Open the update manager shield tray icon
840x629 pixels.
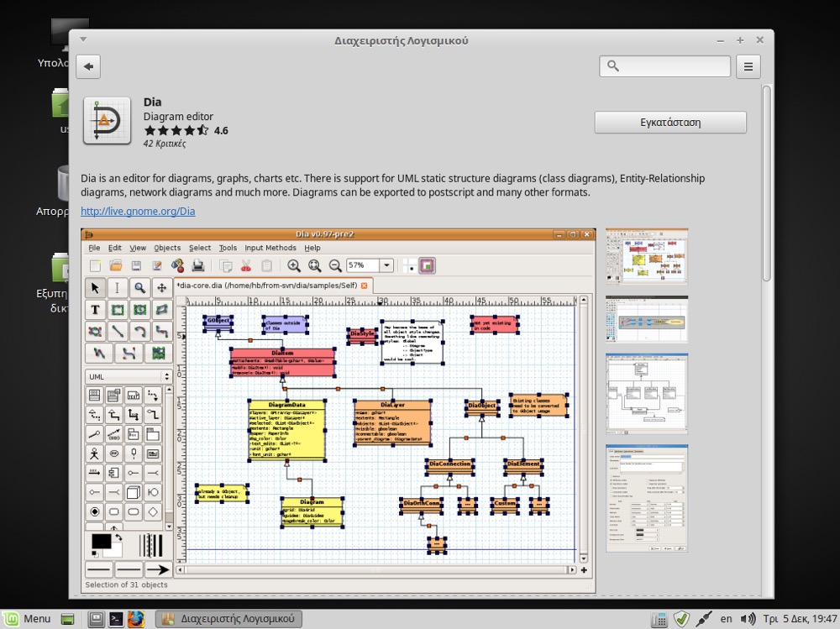click(x=681, y=620)
